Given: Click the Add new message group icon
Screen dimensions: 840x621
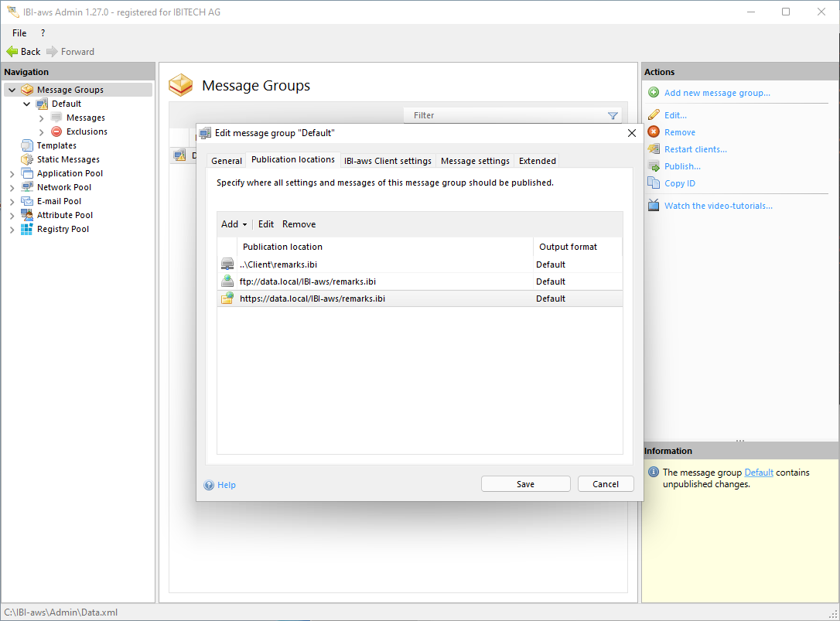Looking at the screenshot, I should tap(654, 93).
